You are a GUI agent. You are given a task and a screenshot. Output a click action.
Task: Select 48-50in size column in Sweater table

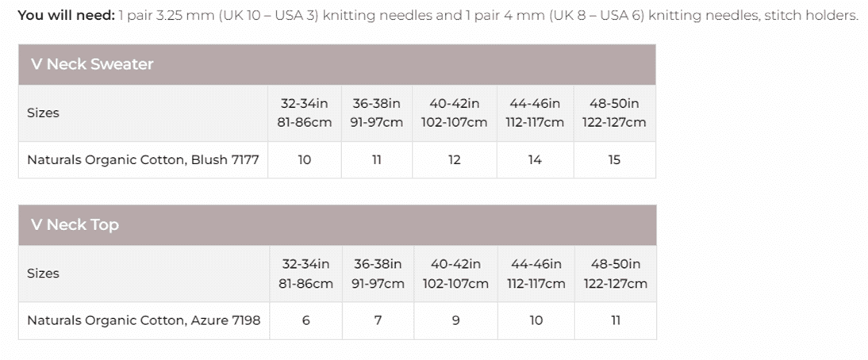[614, 113]
